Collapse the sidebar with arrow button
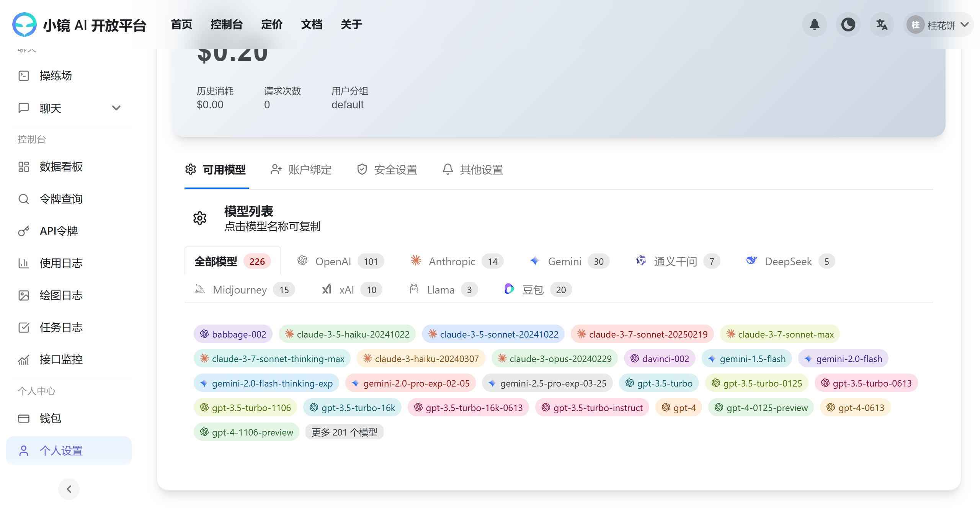 click(69, 489)
